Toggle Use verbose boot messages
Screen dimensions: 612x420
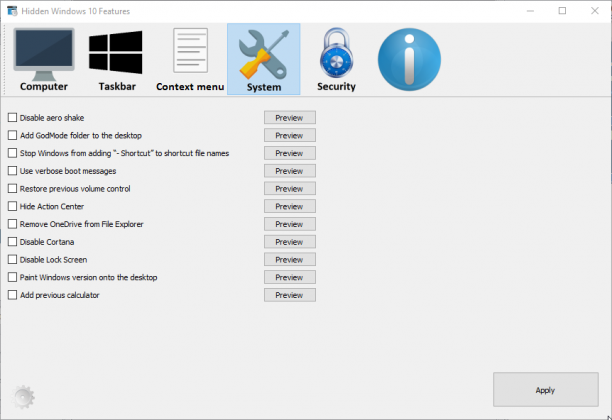[12, 171]
